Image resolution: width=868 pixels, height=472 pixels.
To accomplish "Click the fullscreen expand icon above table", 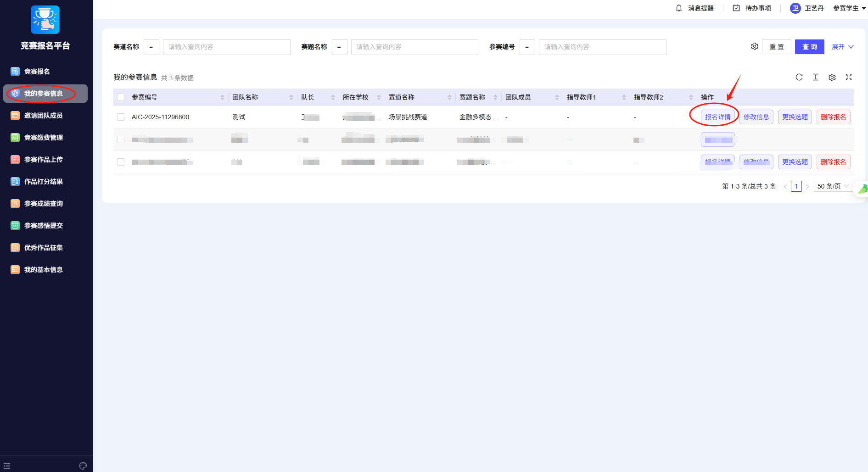I will (849, 77).
